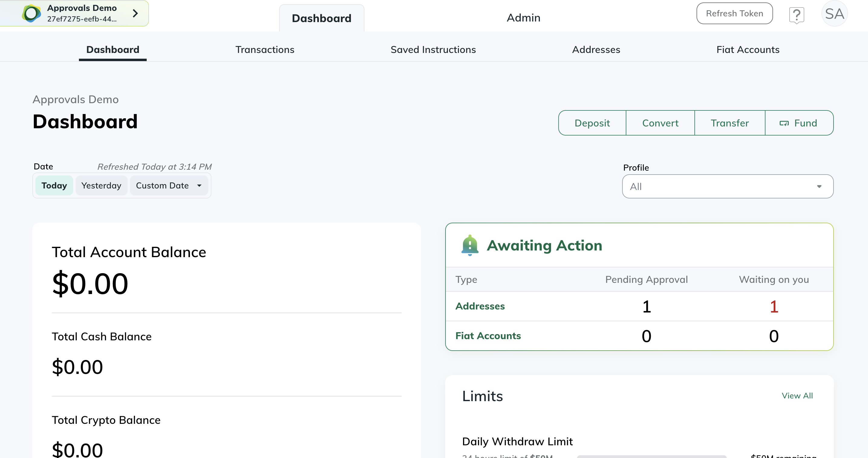Open the Custom Date dropdown
The width and height of the screenshot is (868, 458).
tap(168, 185)
